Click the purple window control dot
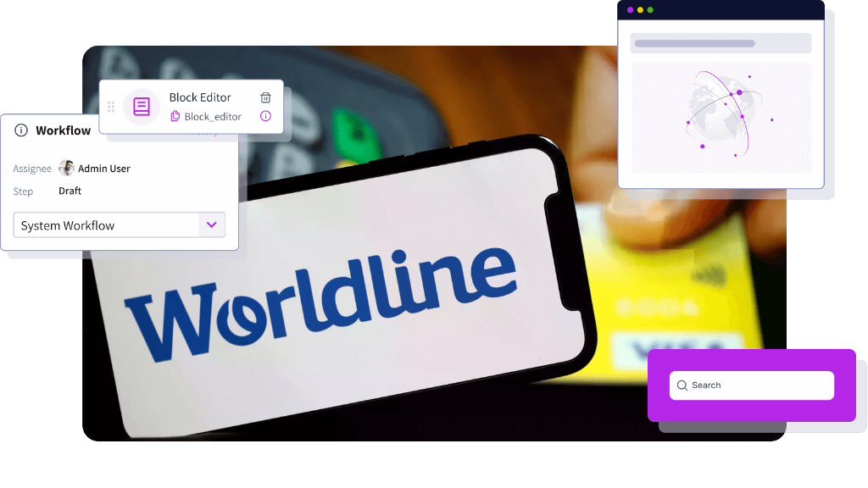The image size is (868, 488). pos(630,10)
